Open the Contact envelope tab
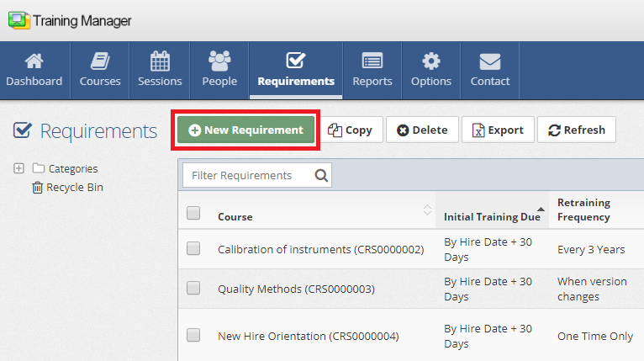Image resolution: width=644 pixels, height=361 pixels. click(x=490, y=71)
